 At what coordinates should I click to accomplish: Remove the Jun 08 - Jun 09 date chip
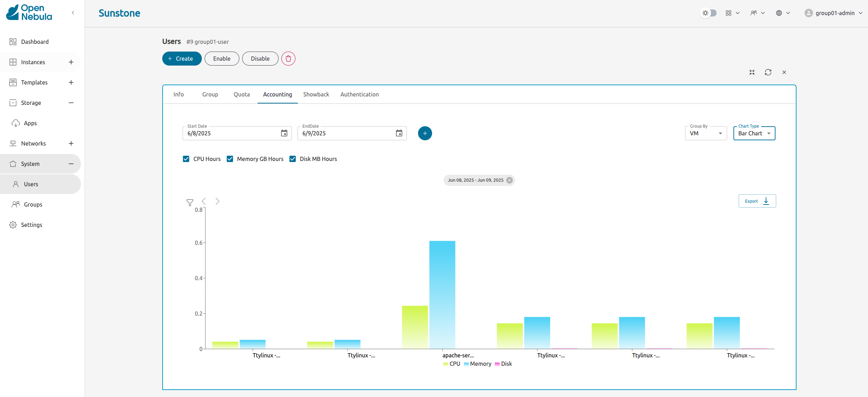pyautogui.click(x=509, y=180)
